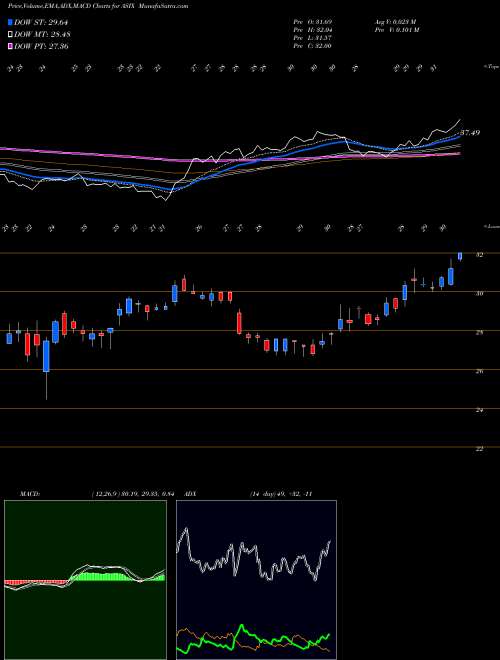Click the blue DOW ST legend swatch
The height and width of the screenshot is (660, 500).
pos(11,23)
